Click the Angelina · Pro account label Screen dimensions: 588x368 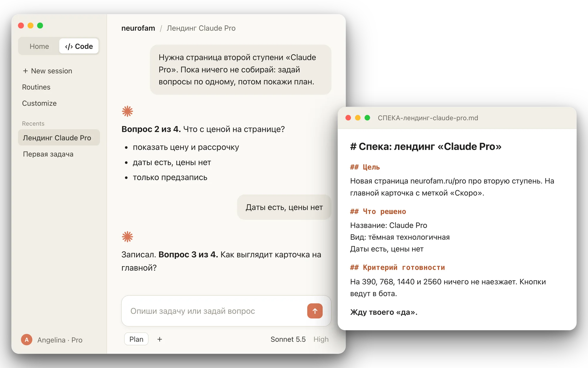[60, 340]
